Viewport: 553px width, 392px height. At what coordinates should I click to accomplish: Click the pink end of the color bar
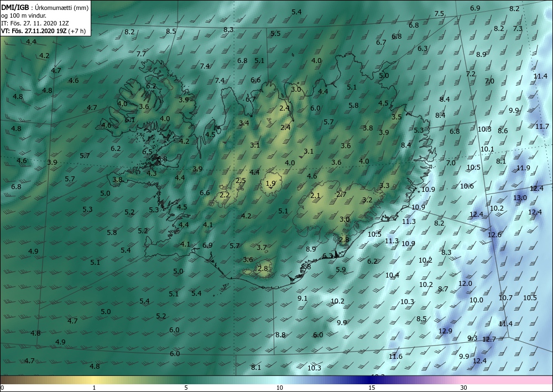click(x=508, y=380)
